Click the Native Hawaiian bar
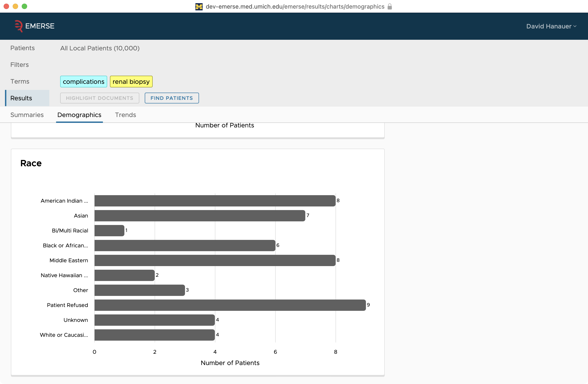Image resolution: width=588 pixels, height=384 pixels. (125, 275)
